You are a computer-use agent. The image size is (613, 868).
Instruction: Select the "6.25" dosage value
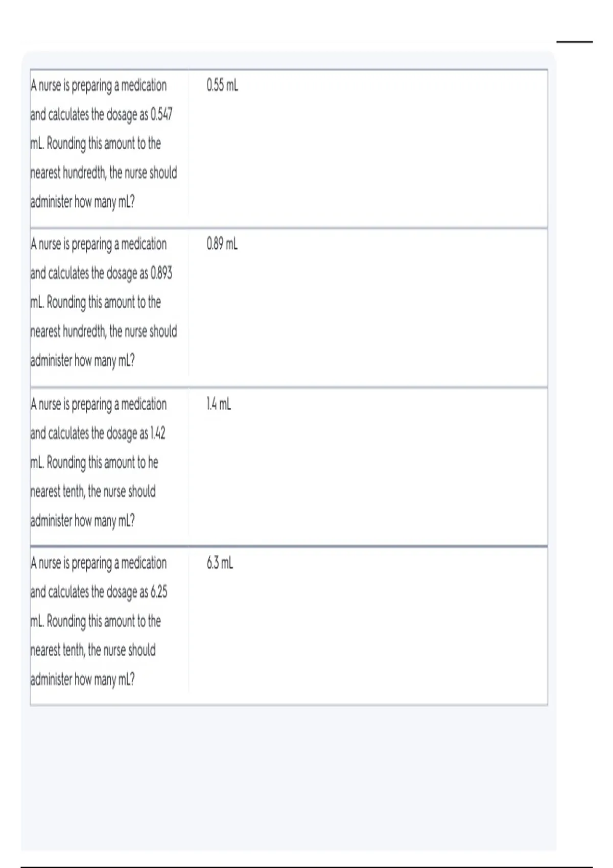coord(159,592)
